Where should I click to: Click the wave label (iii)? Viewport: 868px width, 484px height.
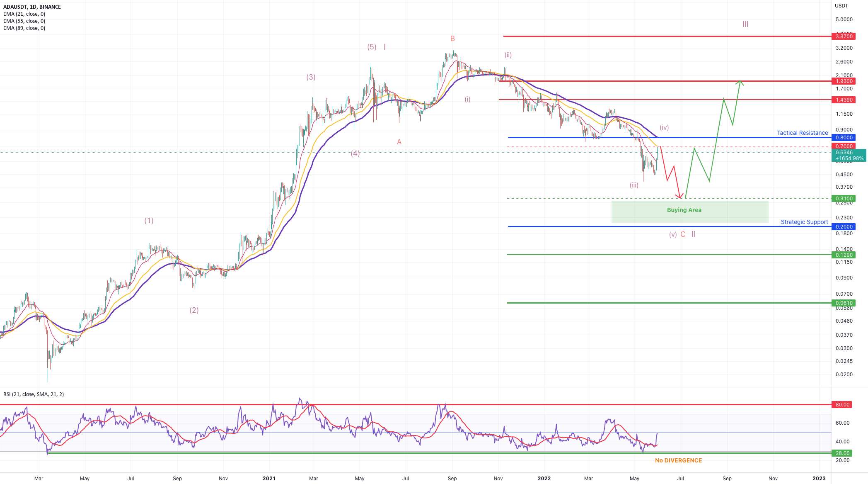[634, 185]
